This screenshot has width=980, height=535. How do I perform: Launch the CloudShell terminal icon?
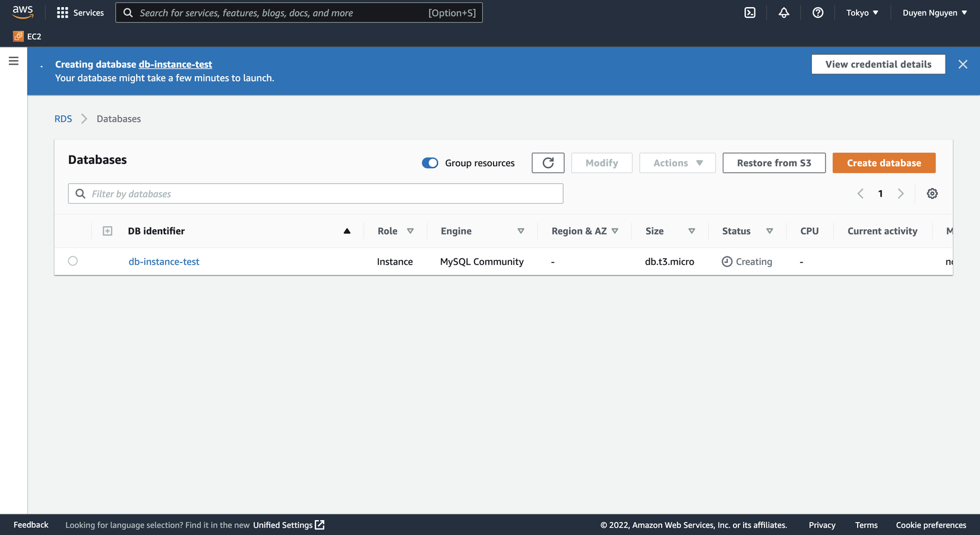coord(750,12)
